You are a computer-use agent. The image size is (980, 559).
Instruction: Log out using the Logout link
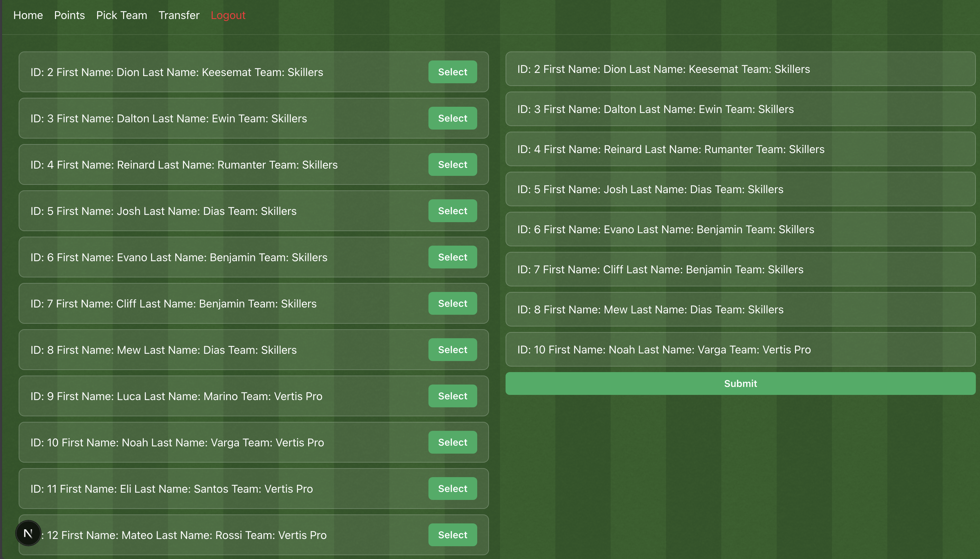(x=228, y=15)
